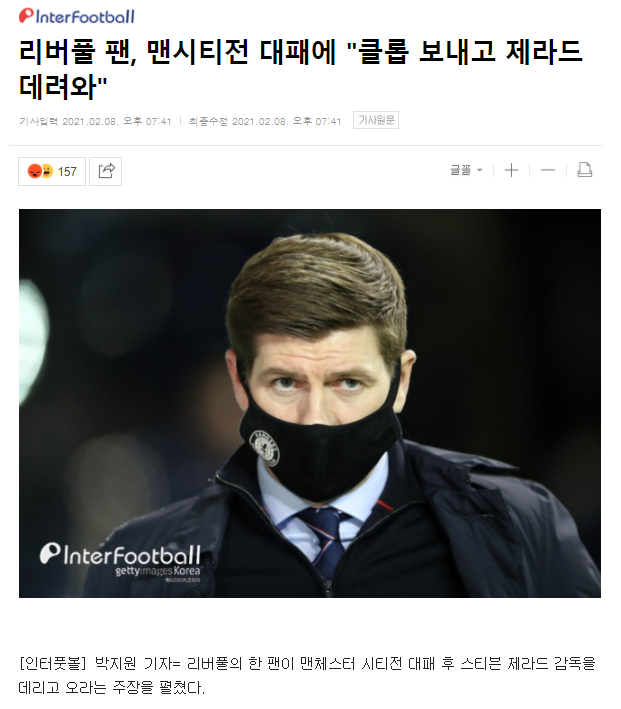
Task: Click the 157 reaction count
Action: [67, 172]
